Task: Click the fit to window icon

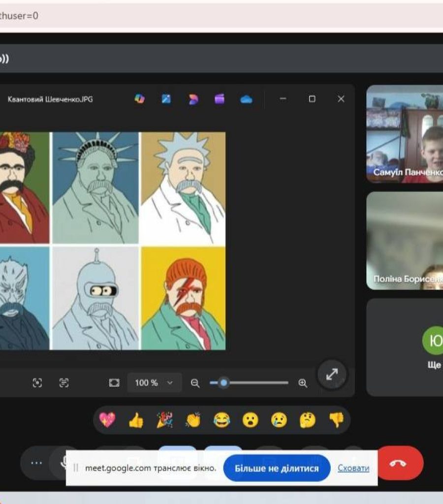Action: (x=114, y=383)
